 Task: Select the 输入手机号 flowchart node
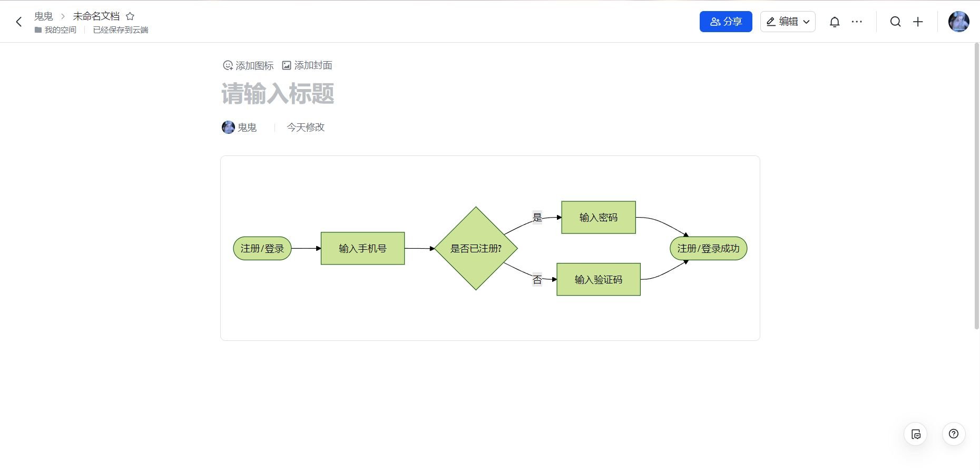[x=362, y=248]
